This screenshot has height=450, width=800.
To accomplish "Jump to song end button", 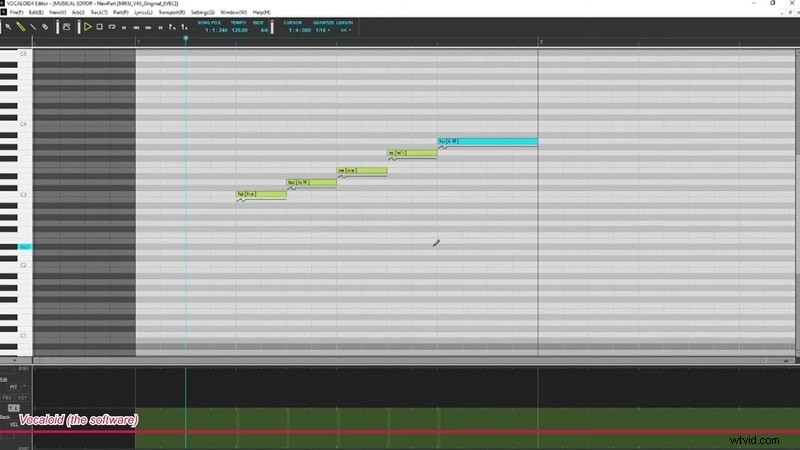I will (x=160, y=28).
